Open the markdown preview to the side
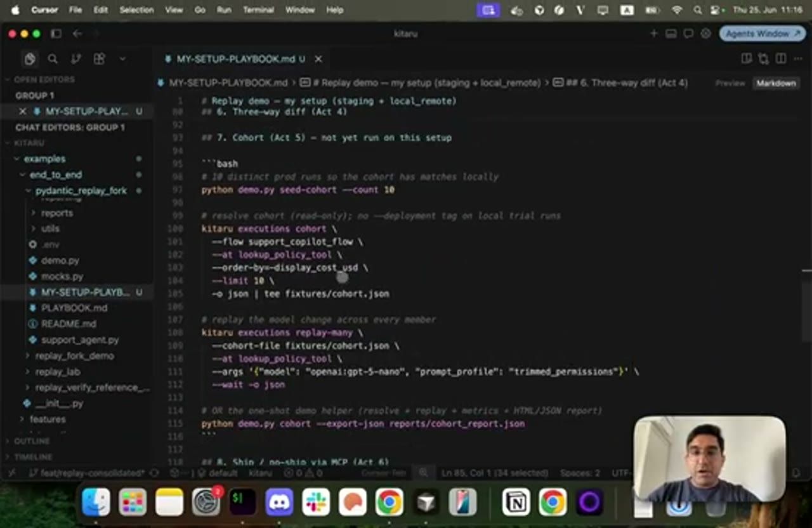The height and width of the screenshot is (528, 812). point(747,58)
